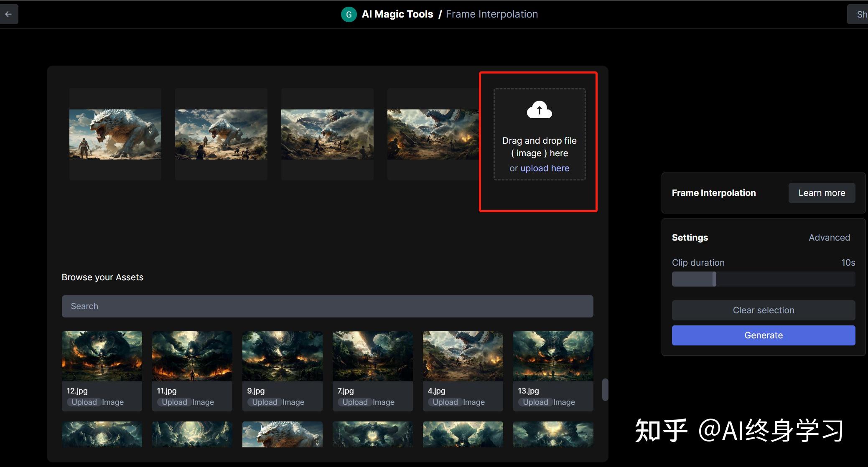
Task: Click the cloud upload icon
Action: coord(539,110)
